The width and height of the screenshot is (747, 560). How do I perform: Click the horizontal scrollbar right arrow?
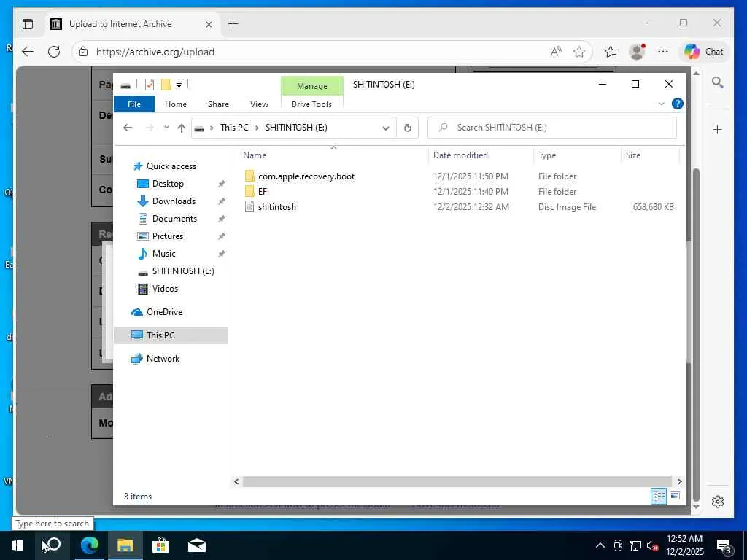(679, 481)
